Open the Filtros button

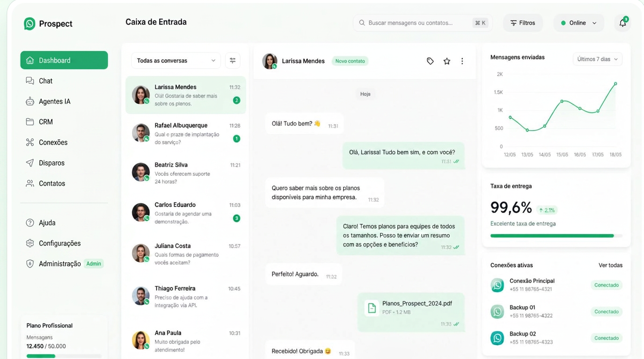click(523, 23)
